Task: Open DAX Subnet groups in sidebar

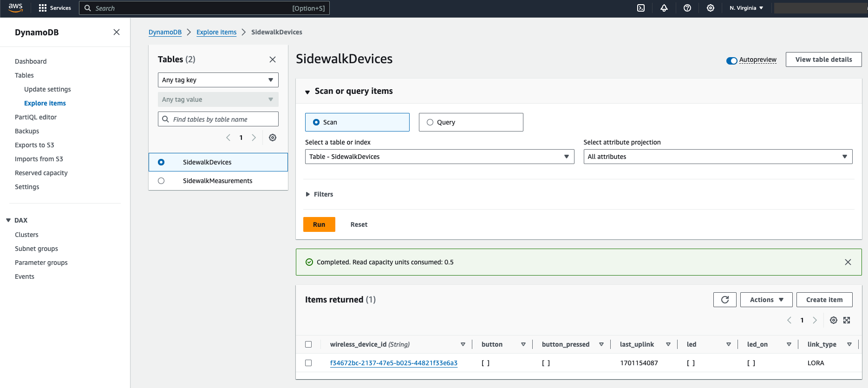Action: click(x=36, y=249)
